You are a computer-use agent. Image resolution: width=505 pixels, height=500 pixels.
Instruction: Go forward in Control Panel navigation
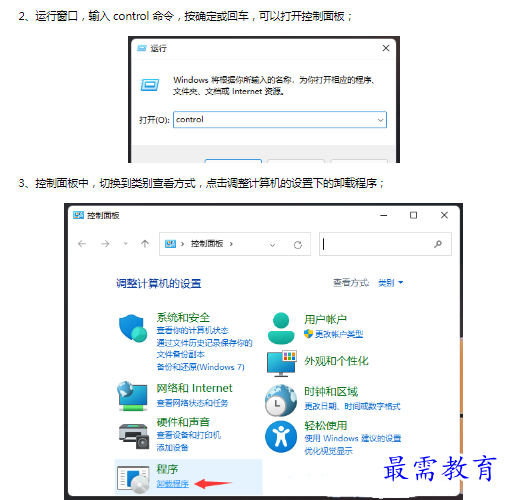point(105,244)
